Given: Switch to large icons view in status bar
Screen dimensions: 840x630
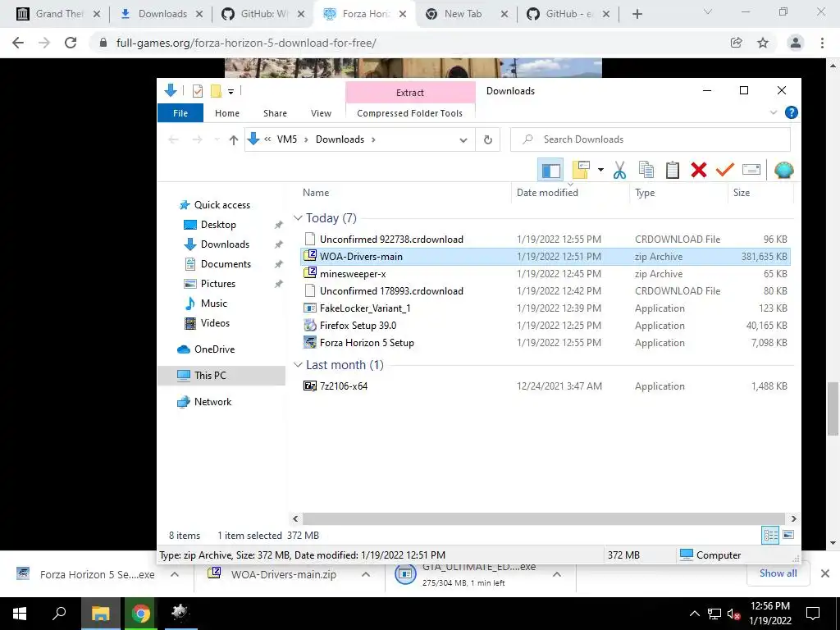Looking at the screenshot, I should (x=788, y=535).
